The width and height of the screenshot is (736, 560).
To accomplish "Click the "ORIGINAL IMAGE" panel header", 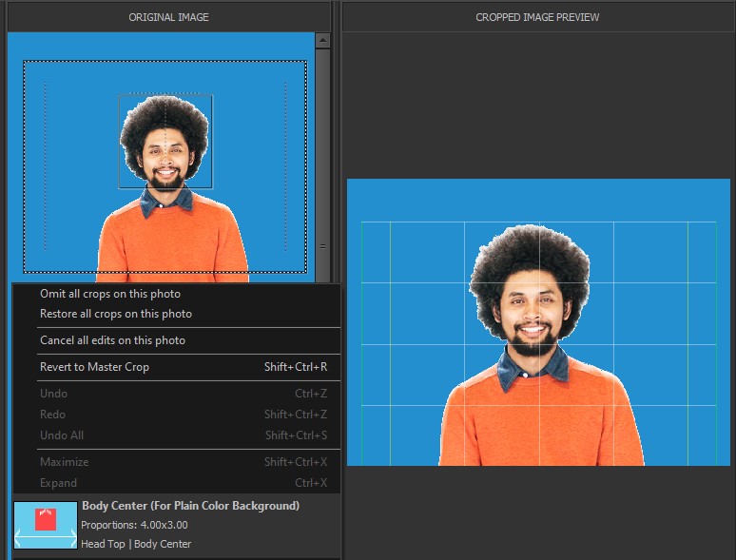I will coord(168,17).
